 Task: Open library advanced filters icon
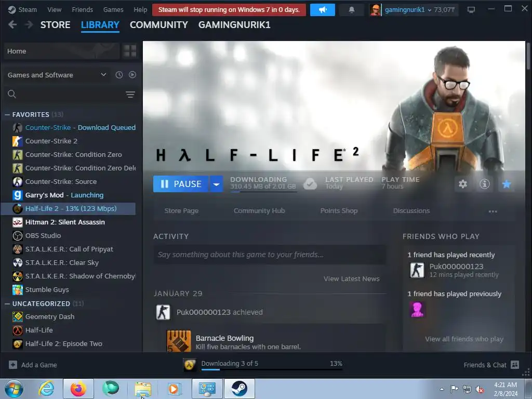click(130, 95)
